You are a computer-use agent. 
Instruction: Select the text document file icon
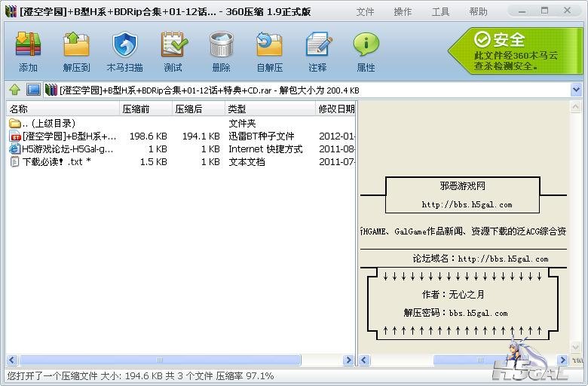(15, 161)
